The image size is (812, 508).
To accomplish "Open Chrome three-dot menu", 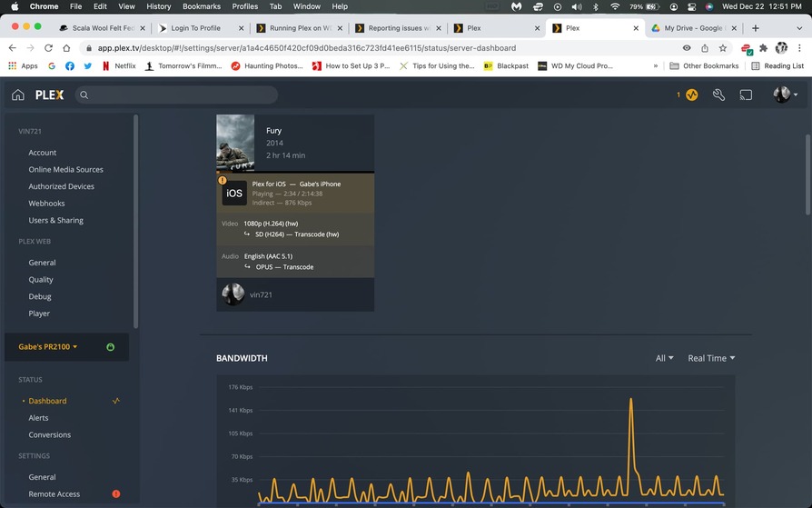I will coord(799,47).
